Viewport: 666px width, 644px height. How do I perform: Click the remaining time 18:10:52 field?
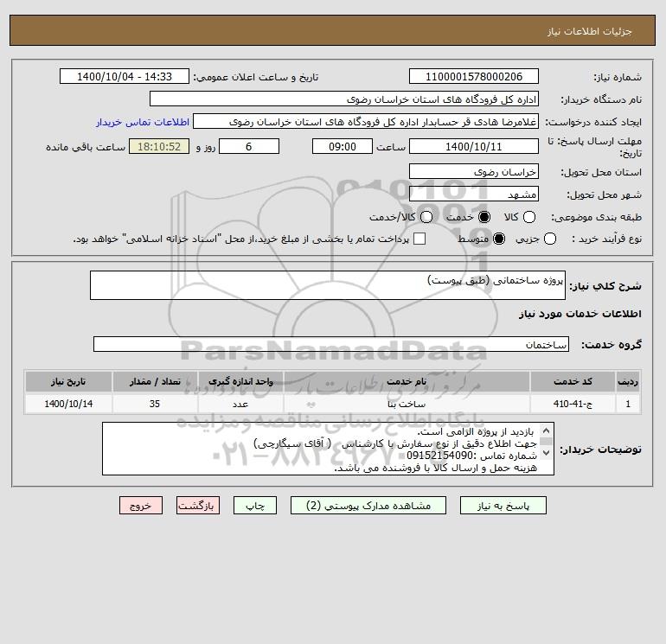(x=159, y=146)
